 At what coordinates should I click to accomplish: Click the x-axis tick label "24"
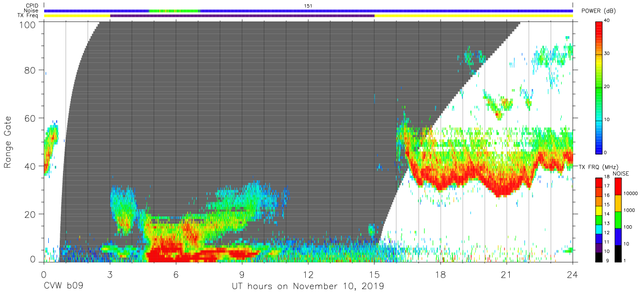pos(573,275)
